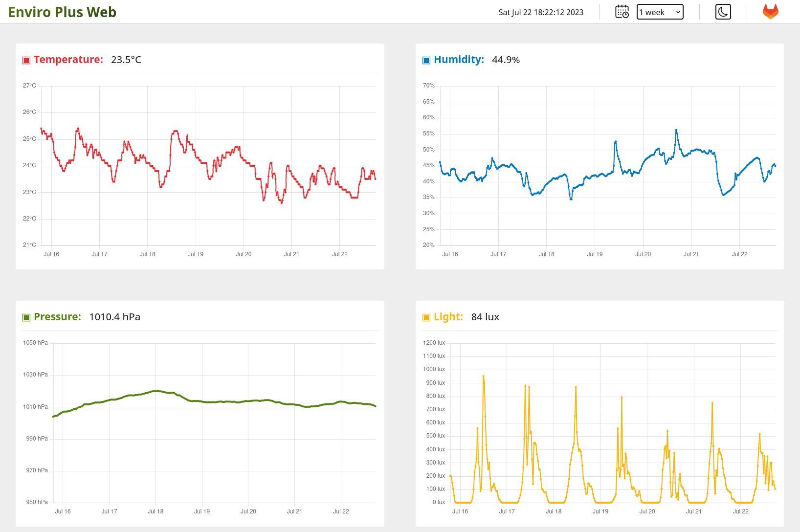Click the date and time display in header

540,12
